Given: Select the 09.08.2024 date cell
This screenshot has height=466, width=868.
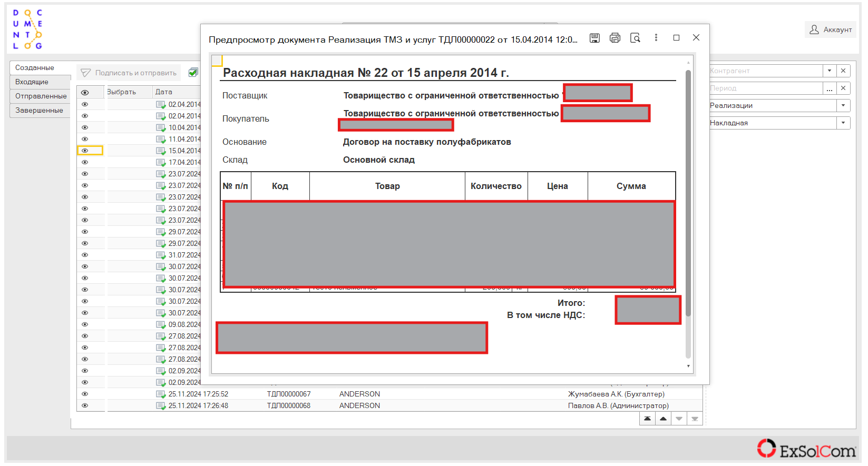Looking at the screenshot, I should coord(184,324).
